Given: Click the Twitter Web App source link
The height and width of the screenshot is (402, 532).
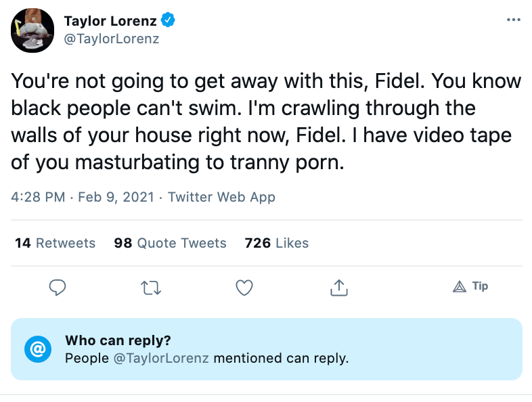Looking at the screenshot, I should 221,198.
